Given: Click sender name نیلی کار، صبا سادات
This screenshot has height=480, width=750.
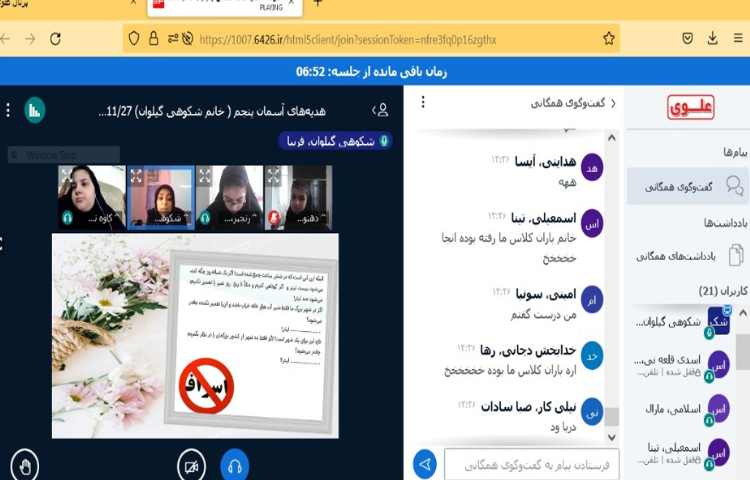Looking at the screenshot, I should pos(529,406).
